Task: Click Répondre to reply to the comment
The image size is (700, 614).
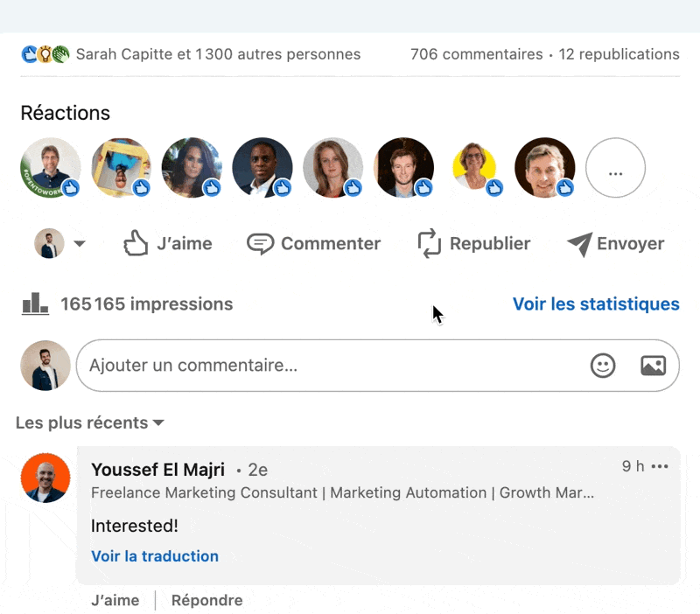Action: [206, 600]
